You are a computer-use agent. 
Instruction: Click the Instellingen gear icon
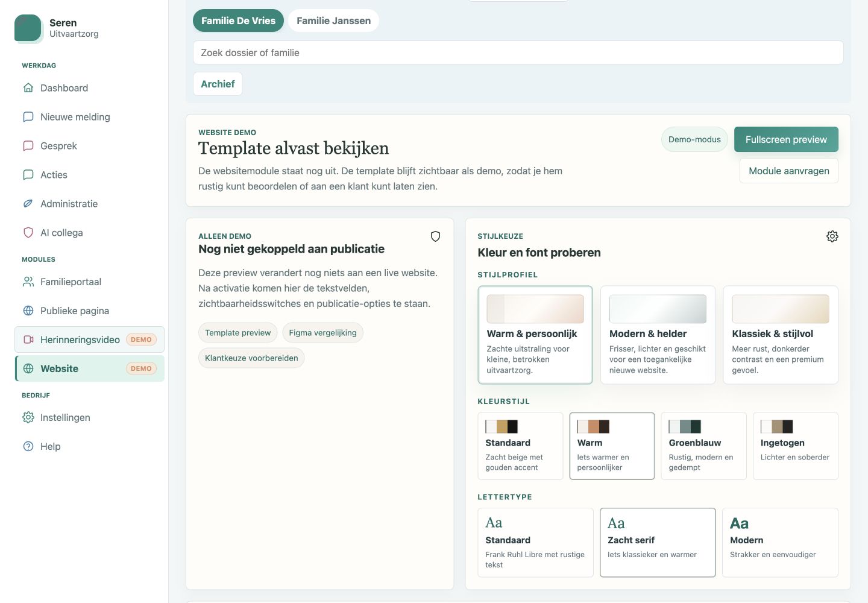28,417
